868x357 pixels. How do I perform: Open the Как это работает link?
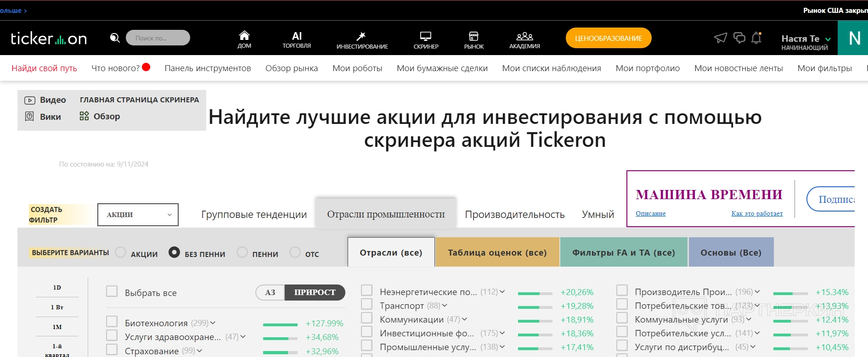click(757, 213)
